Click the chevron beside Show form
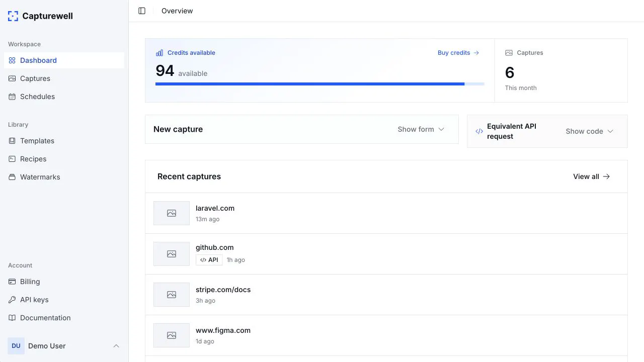644x362 pixels. click(x=441, y=129)
